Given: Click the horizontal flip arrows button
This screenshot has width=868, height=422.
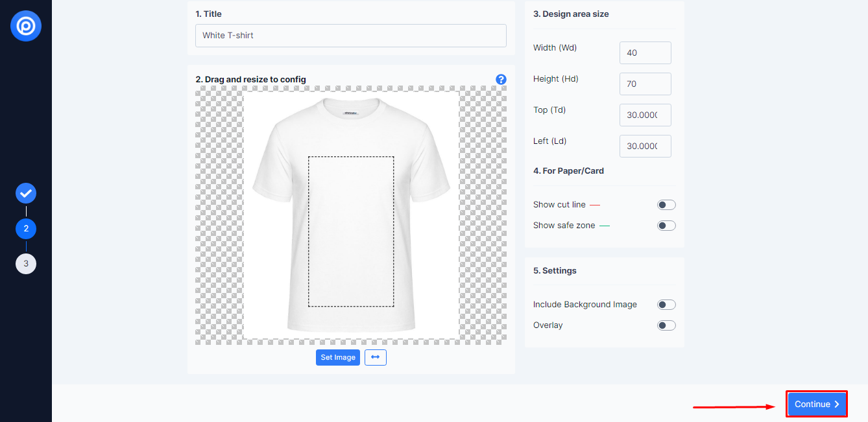Looking at the screenshot, I should tap(376, 357).
